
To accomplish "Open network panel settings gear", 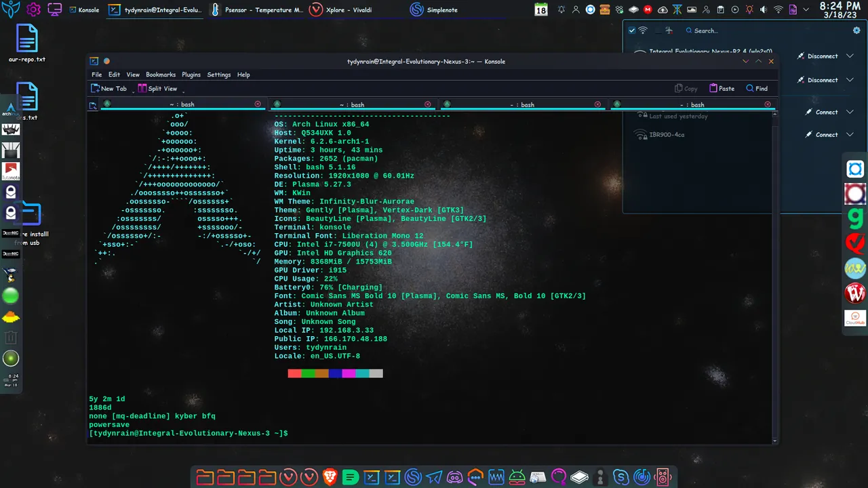I will (x=856, y=30).
